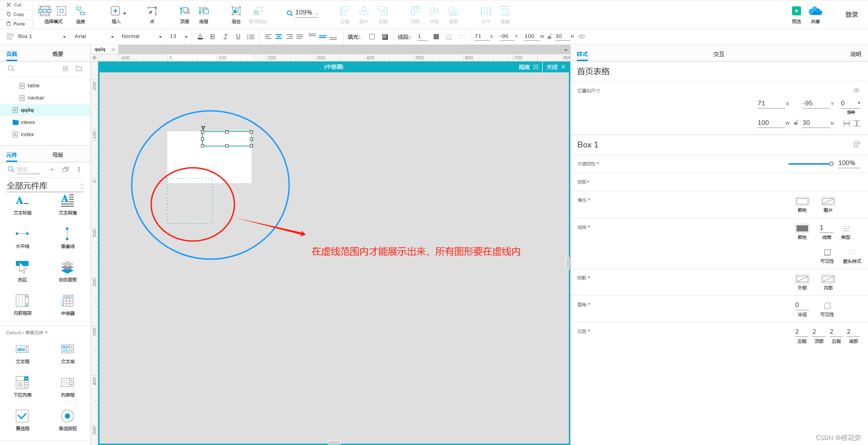Align text center
Screen dimensions: 868x445
tap(279, 37)
